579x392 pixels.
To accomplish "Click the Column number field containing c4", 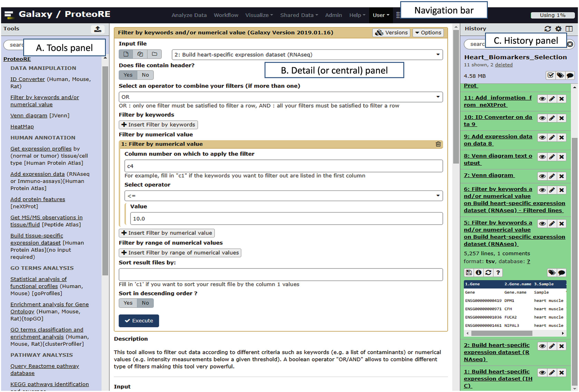I will pos(283,166).
